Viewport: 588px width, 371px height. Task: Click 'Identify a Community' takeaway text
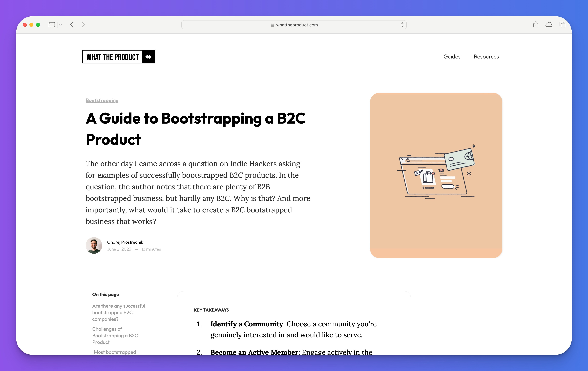point(247,324)
